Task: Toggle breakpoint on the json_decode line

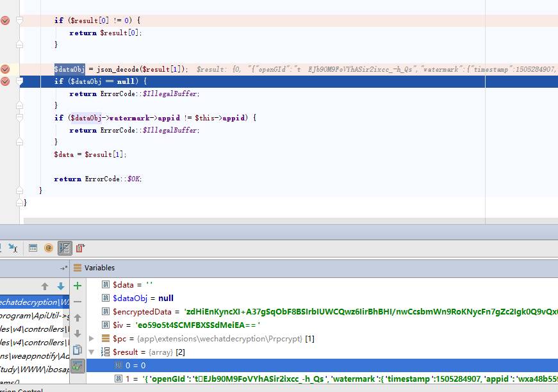Action: 5,69
